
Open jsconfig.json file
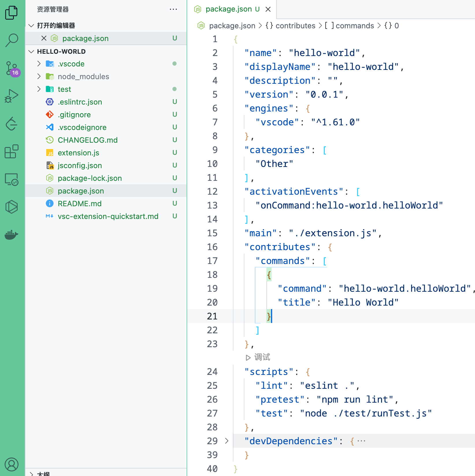(x=106, y=165)
